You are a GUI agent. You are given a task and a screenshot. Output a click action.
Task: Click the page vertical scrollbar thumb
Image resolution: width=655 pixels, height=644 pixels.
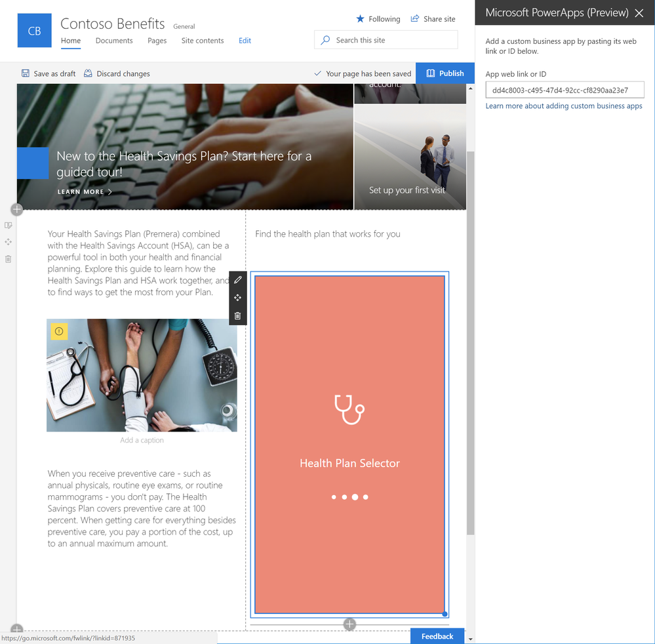point(470,343)
